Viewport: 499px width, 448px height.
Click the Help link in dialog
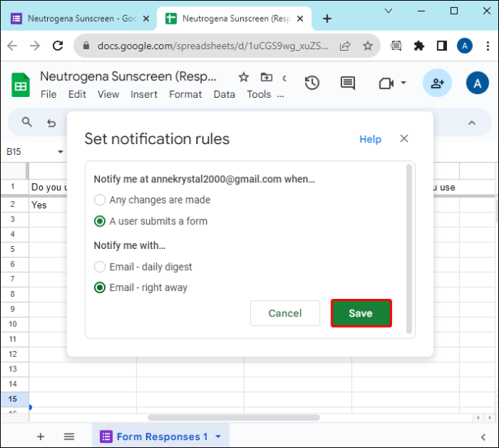pos(370,139)
